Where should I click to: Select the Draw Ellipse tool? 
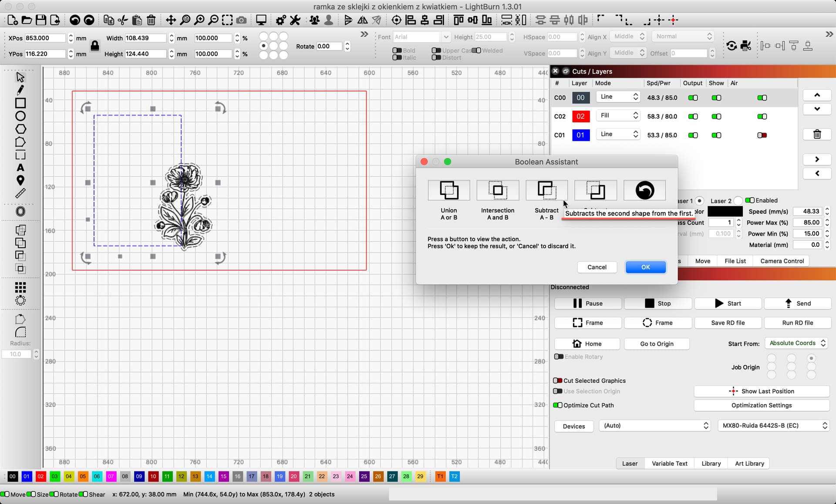point(20,116)
